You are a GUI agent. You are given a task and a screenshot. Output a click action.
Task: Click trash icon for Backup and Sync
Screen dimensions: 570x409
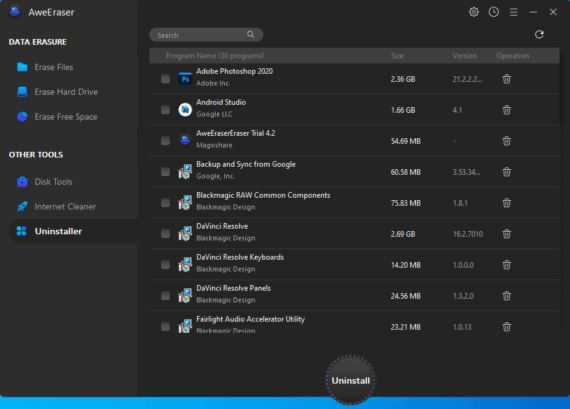[x=506, y=172]
